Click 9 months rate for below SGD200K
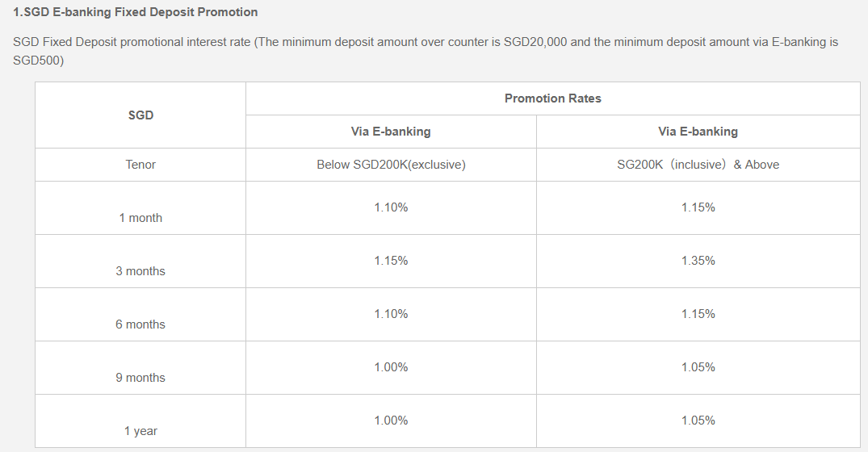This screenshot has width=868, height=452. tap(391, 367)
